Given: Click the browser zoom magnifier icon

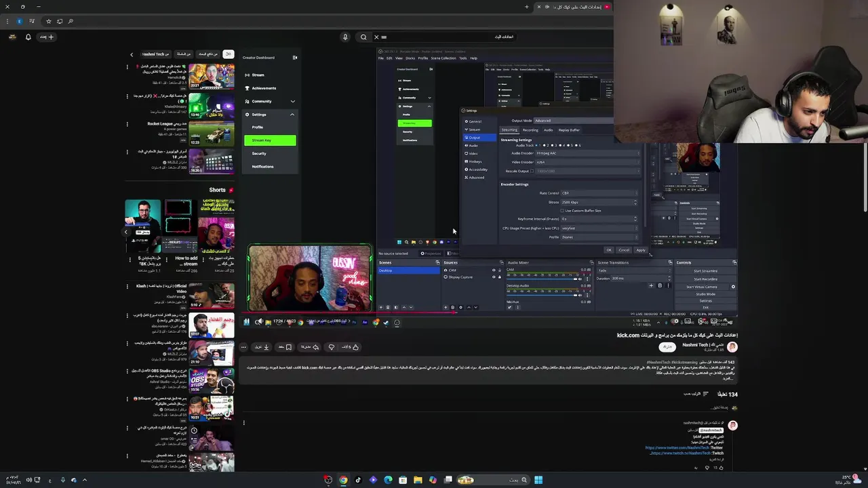Looking at the screenshot, I should coord(71,21).
